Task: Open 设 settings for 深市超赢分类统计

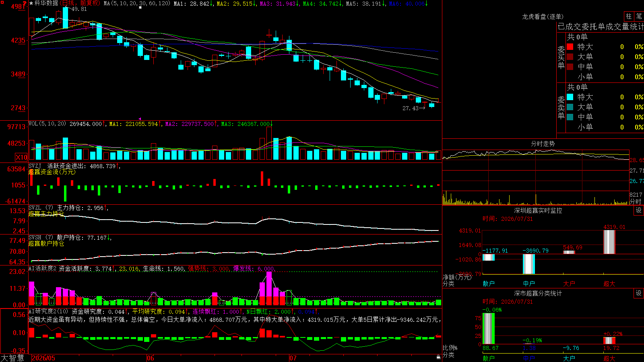Action: pos(639,293)
